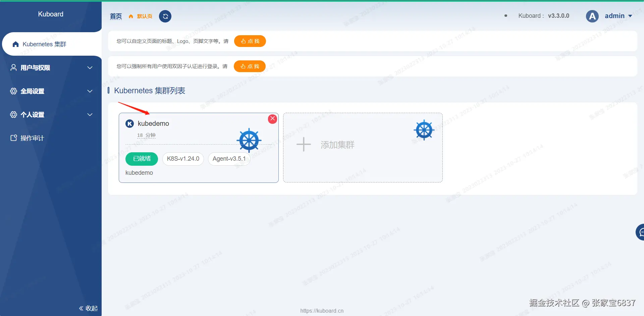This screenshot has height=316, width=644.
Task: Click 点我 button for custom page title
Action: 250,41
